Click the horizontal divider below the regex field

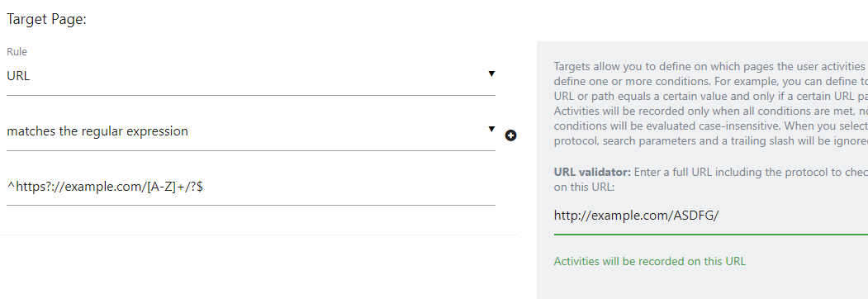[258, 235]
